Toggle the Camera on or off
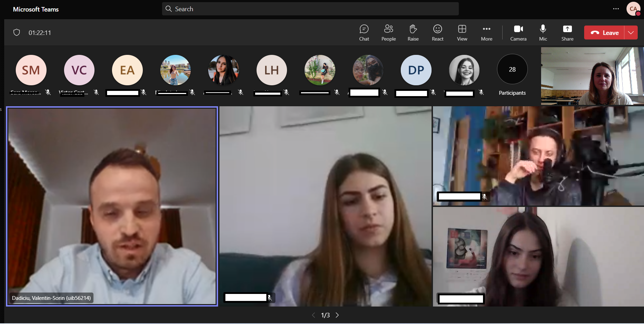 pyautogui.click(x=518, y=33)
